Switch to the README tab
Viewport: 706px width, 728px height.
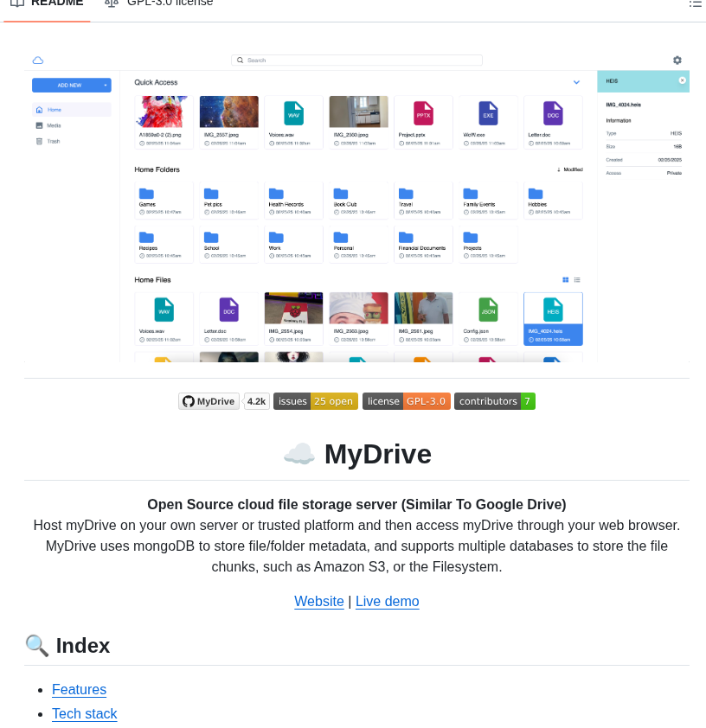coord(47,3)
